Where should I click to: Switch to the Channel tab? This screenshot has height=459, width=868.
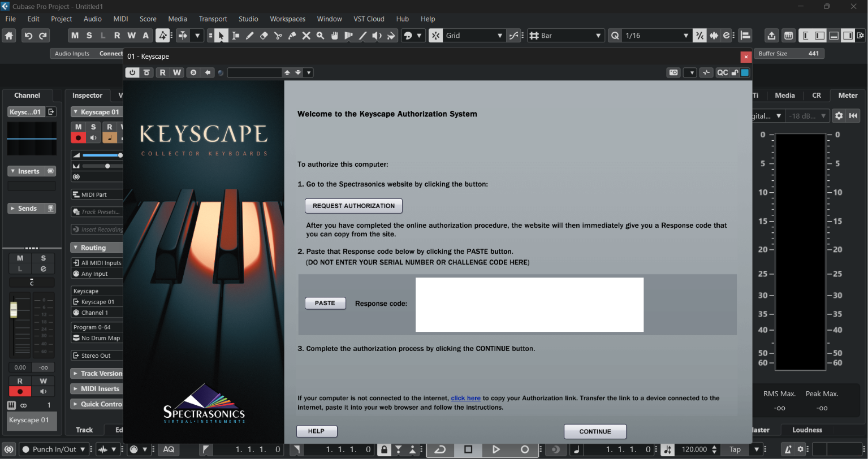(27, 96)
